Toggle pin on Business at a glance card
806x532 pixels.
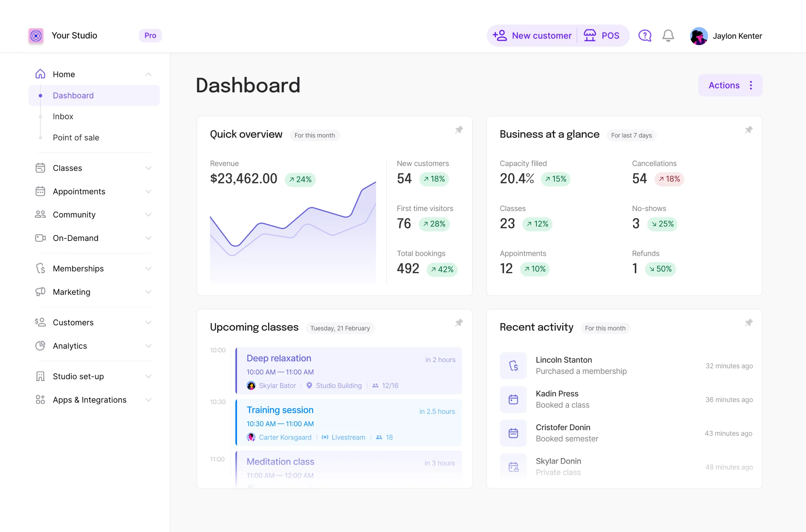pyautogui.click(x=749, y=130)
